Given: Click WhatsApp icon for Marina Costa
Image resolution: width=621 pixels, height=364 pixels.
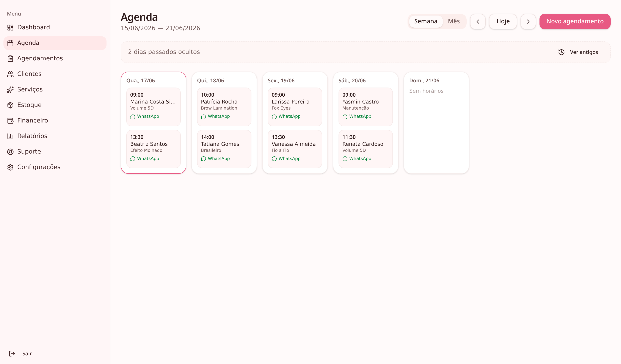Looking at the screenshot, I should (133, 117).
